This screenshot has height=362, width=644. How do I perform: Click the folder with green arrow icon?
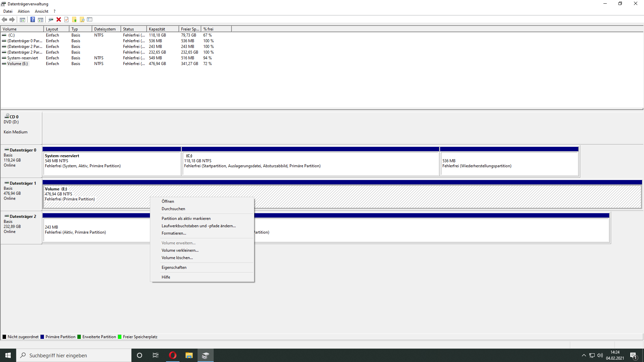(x=74, y=19)
